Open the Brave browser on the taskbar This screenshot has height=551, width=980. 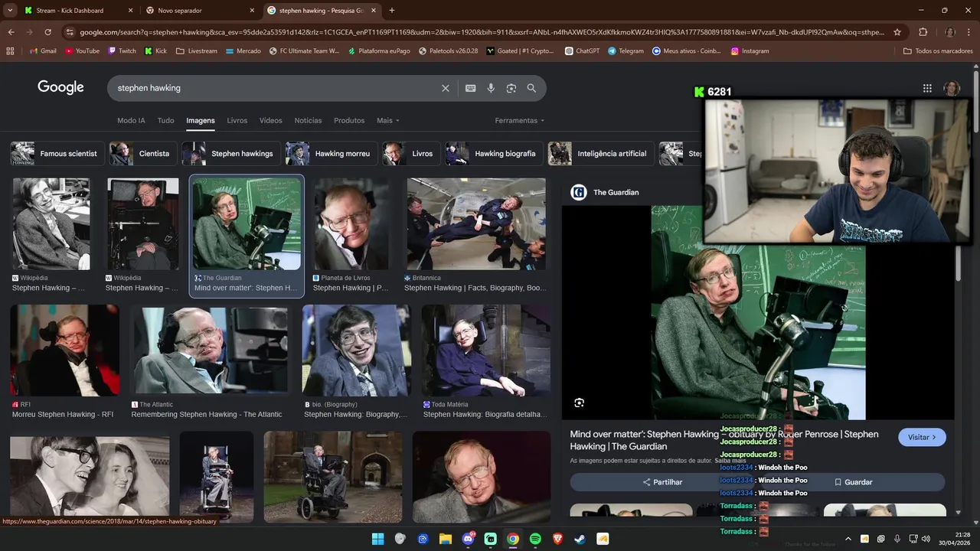pos(557,539)
